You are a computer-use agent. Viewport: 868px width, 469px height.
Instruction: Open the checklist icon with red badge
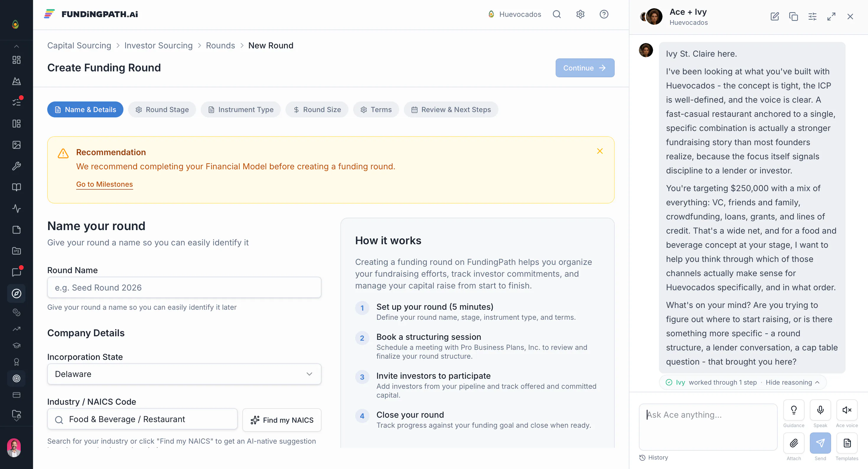16,102
